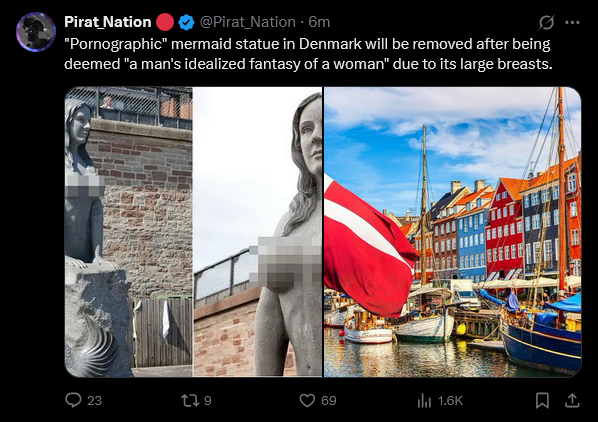This screenshot has width=598, height=422.
Task: Click the like count 69
Action: 328,401
